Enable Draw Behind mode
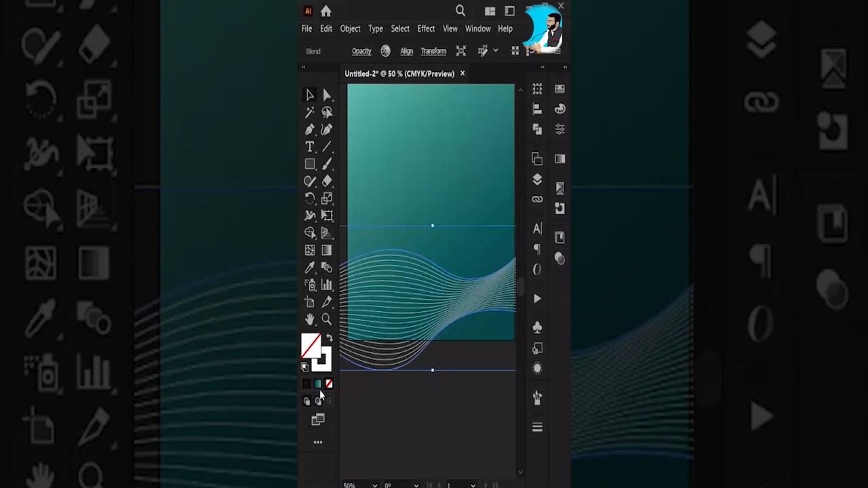Image resolution: width=868 pixels, height=488 pixels. pos(318,401)
